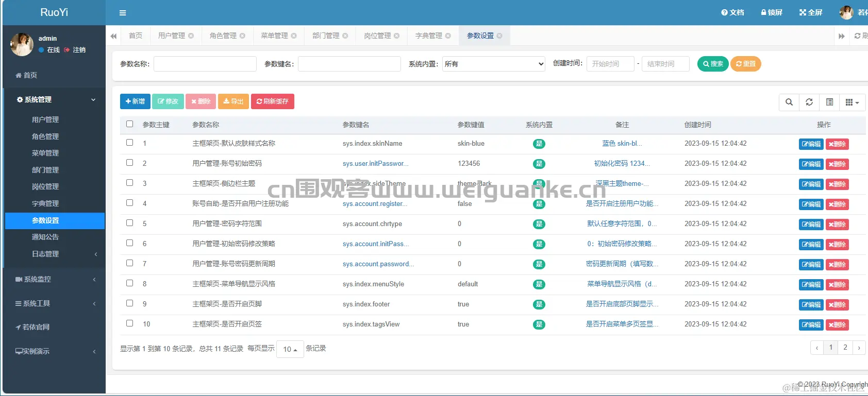Close the 角色管理 tab
The width and height of the screenshot is (868, 396).
[x=242, y=36]
